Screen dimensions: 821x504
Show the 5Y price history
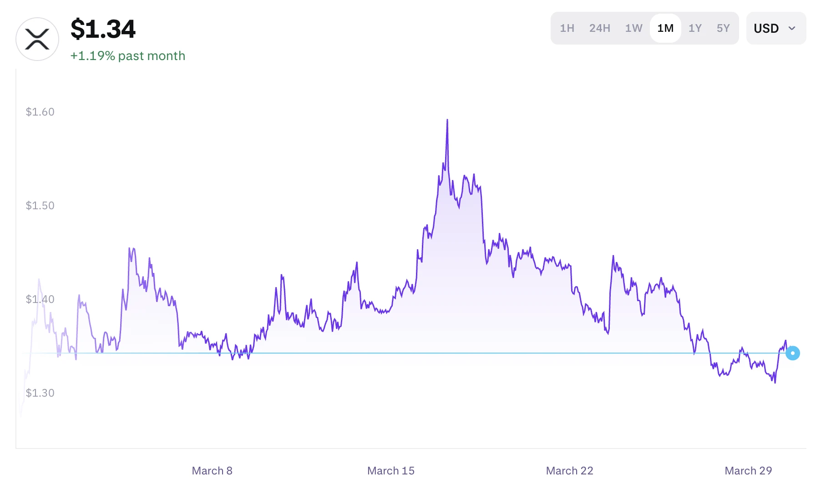(723, 28)
